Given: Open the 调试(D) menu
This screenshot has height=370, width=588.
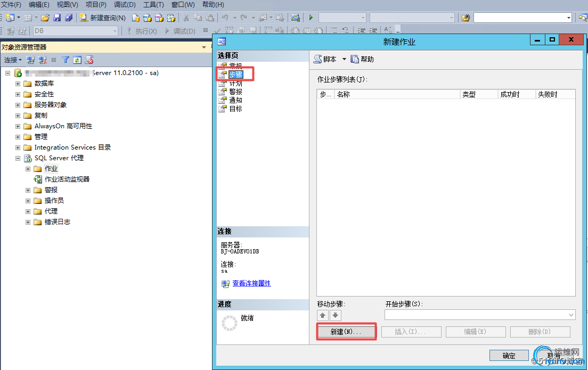Looking at the screenshot, I should click(125, 5).
